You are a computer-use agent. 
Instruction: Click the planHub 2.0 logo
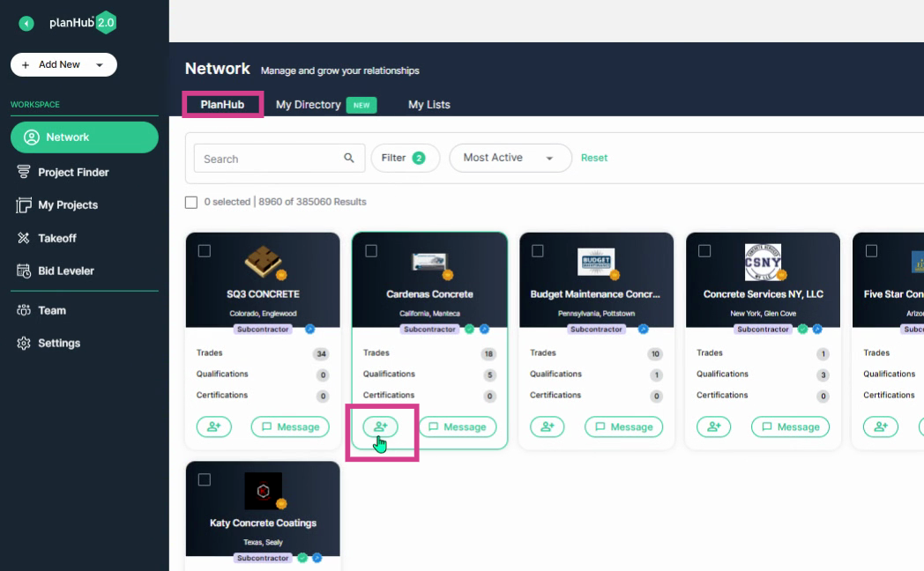click(83, 22)
